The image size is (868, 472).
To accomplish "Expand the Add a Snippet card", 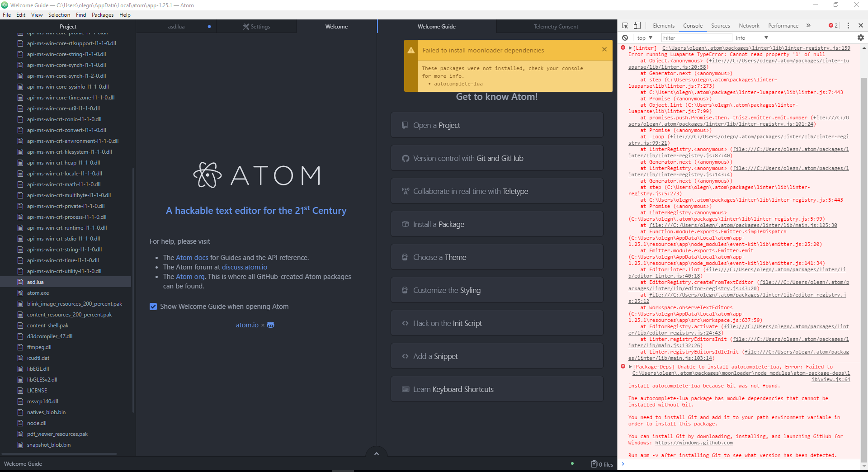I will tap(497, 356).
